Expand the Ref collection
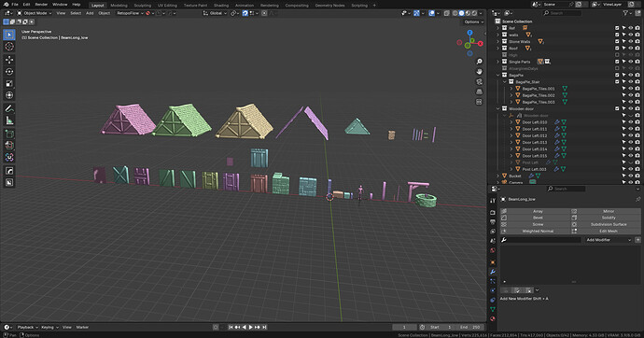Viewport: 644px width, 338px height. (x=498, y=28)
